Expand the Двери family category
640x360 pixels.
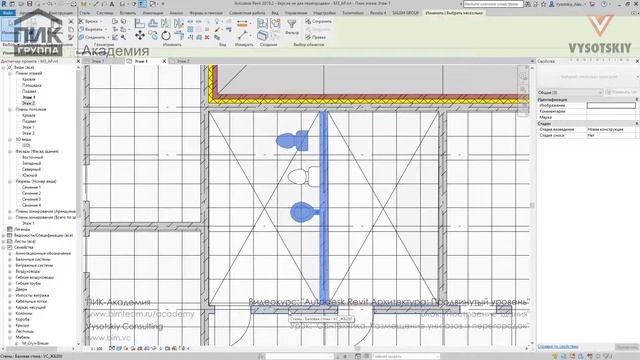(10, 289)
